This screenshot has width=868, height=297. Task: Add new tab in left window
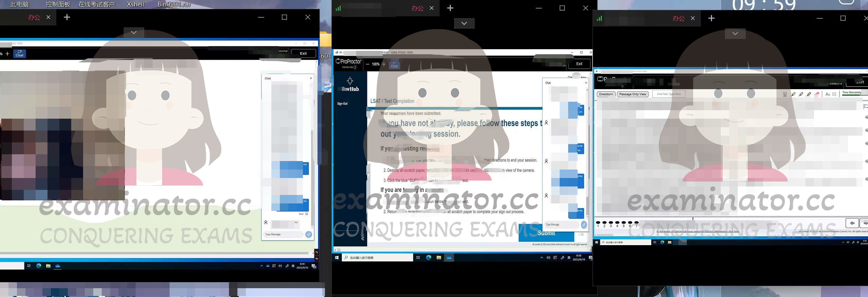[67, 17]
